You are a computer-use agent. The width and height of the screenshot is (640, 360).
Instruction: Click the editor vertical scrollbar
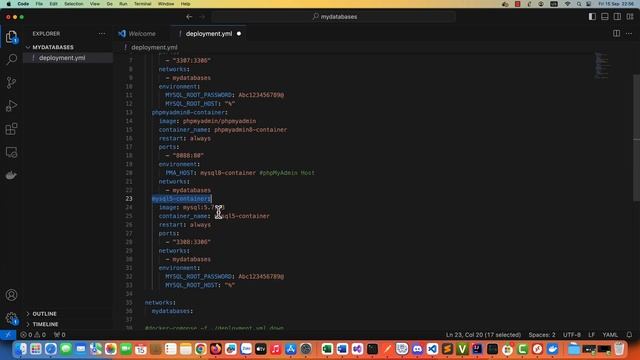636,138
